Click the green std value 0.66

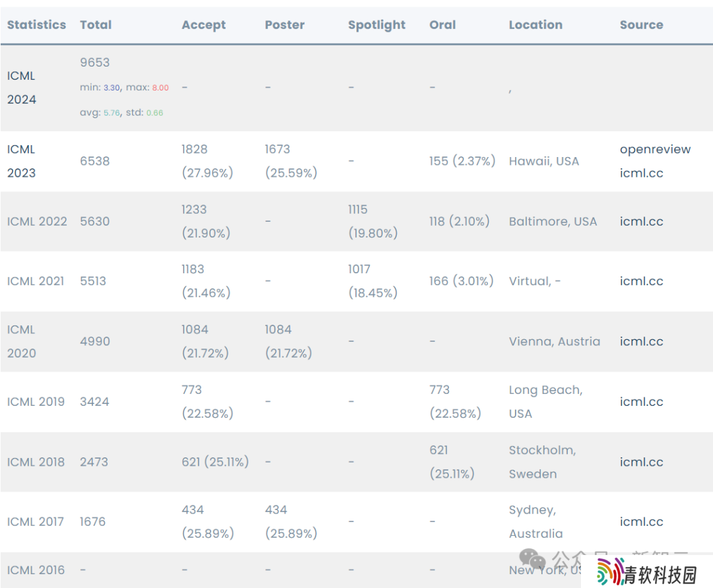(x=154, y=113)
